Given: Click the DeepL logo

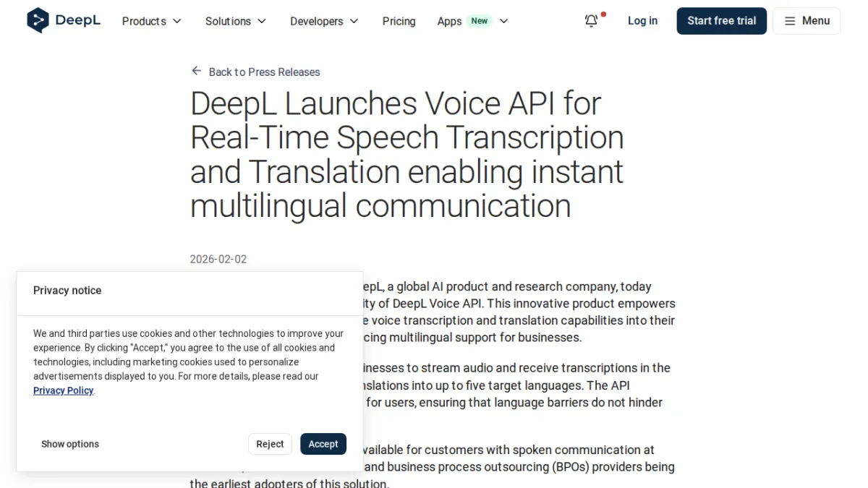Looking at the screenshot, I should tap(64, 20).
